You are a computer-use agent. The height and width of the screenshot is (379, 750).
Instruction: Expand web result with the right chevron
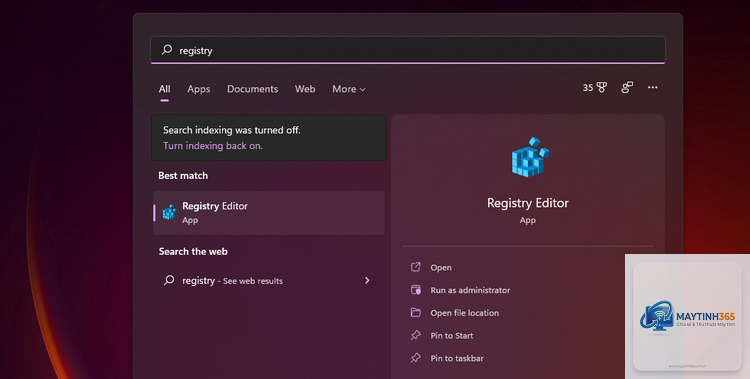click(367, 280)
